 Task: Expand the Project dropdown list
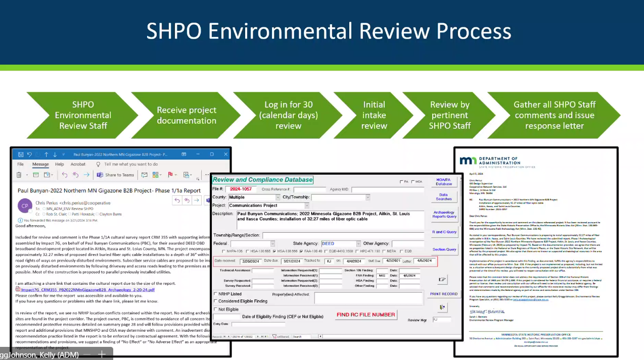click(307, 205)
